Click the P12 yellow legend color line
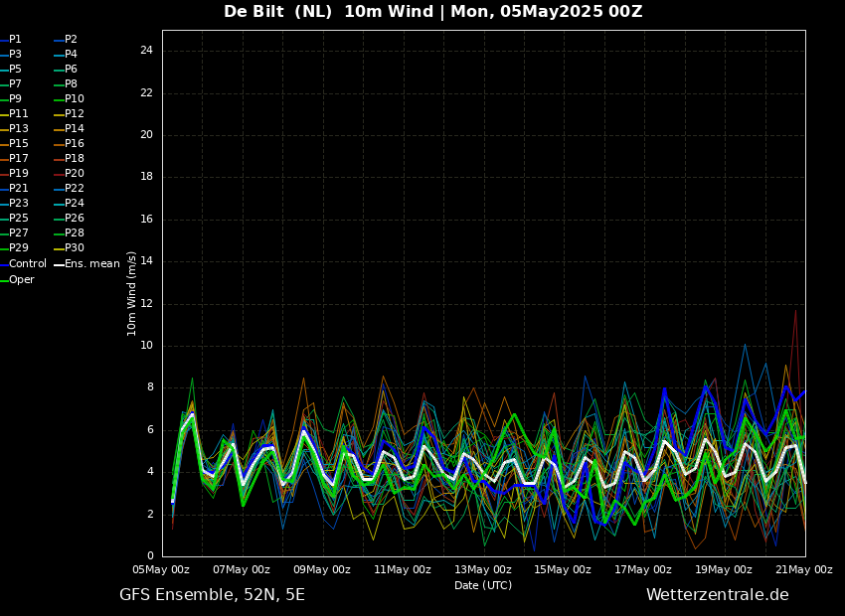Image resolution: width=845 pixels, height=616 pixels. (59, 114)
